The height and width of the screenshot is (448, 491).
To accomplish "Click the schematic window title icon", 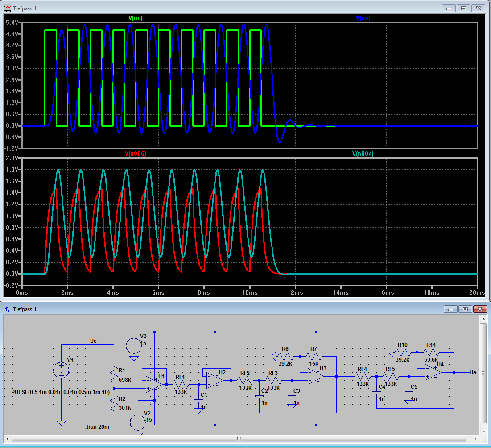I will click(8, 309).
